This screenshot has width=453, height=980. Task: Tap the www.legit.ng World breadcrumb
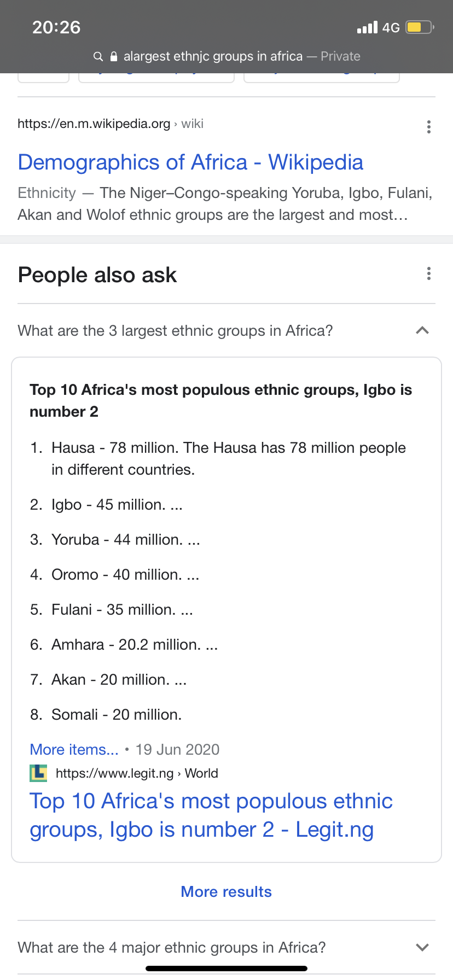pos(137,773)
